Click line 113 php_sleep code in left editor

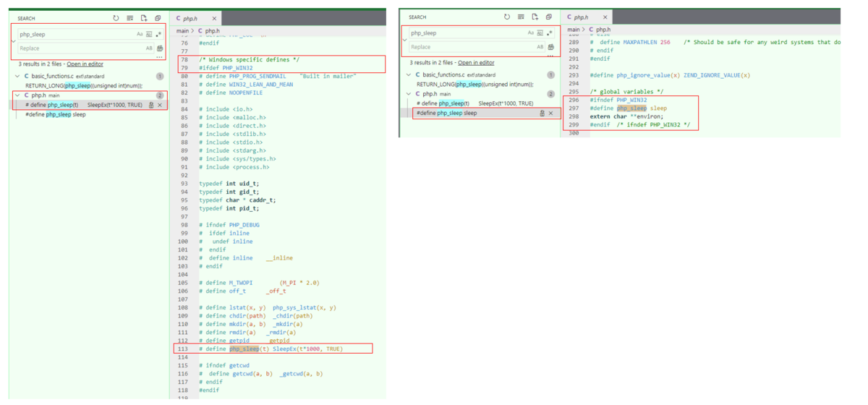(x=271, y=349)
